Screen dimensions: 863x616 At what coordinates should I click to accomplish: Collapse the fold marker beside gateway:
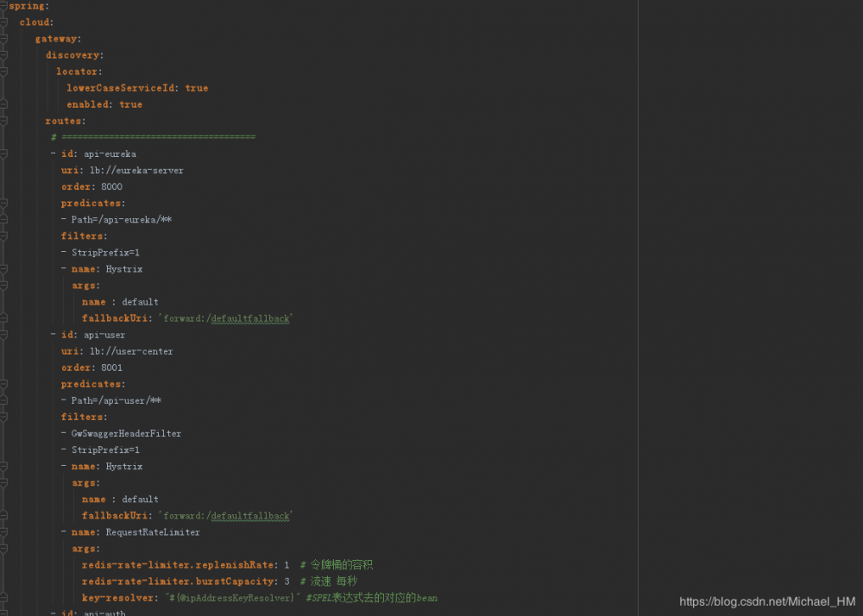(3, 39)
